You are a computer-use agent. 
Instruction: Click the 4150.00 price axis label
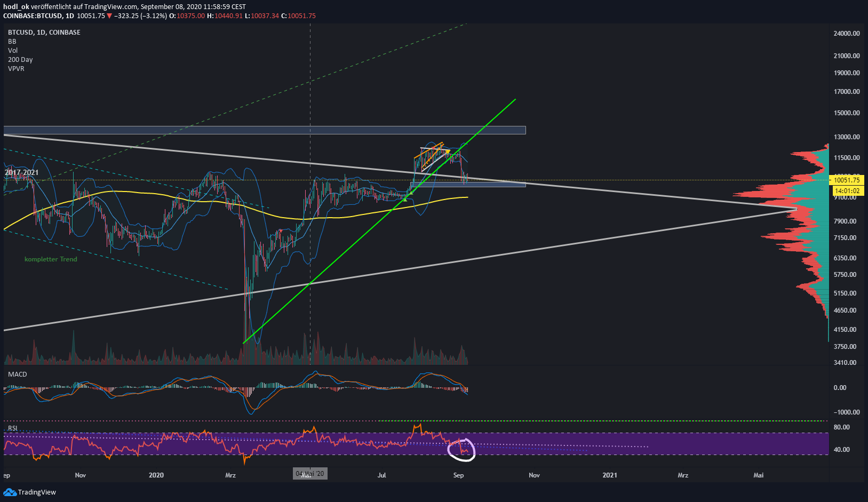845,330
